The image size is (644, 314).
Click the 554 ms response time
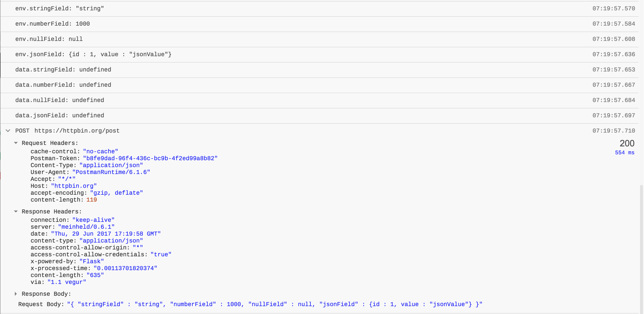pos(625,152)
